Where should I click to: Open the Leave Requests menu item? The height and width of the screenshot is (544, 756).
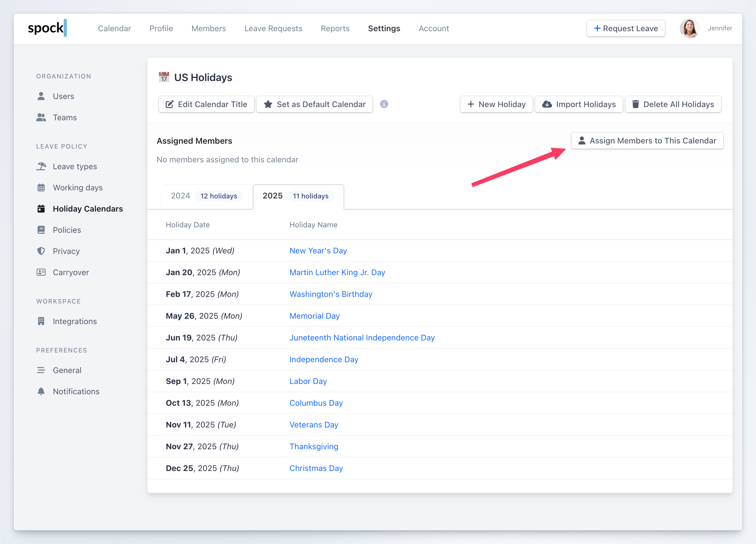273,29
